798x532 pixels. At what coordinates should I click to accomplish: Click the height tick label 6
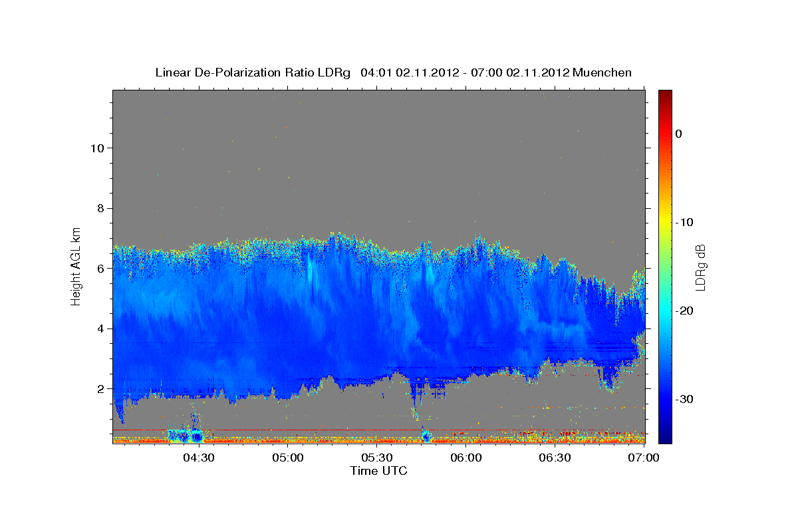pos(100,268)
